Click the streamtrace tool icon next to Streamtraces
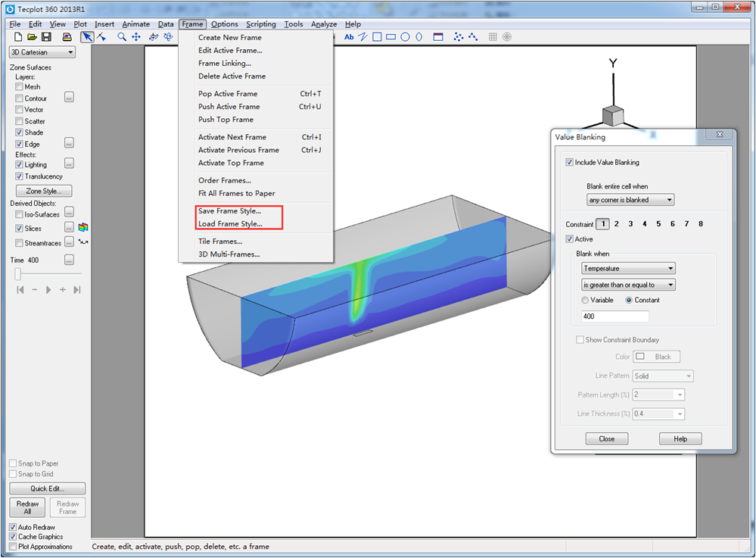756x558 pixels. pyautogui.click(x=83, y=242)
